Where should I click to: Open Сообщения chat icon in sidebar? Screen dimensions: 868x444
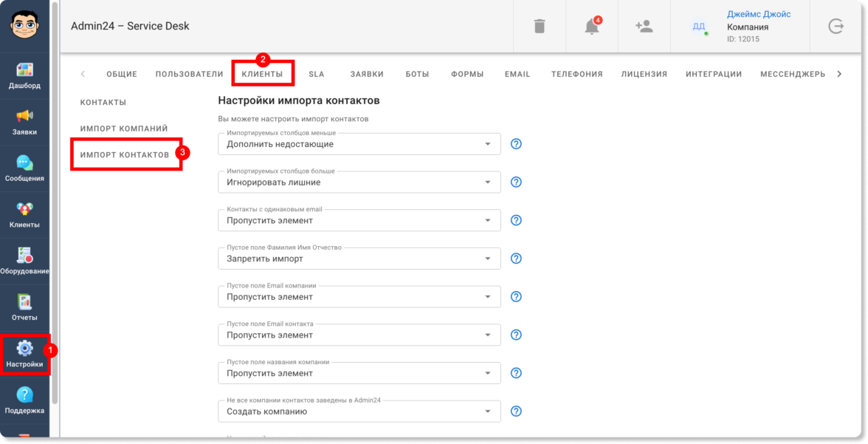(24, 163)
